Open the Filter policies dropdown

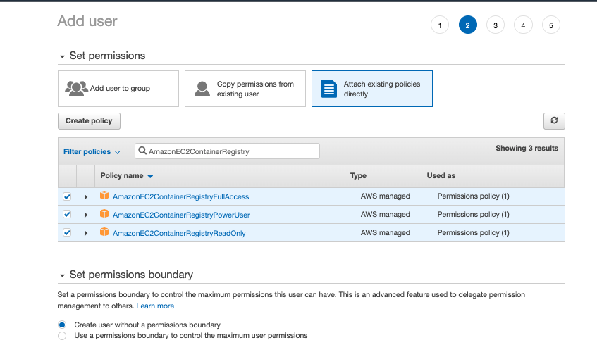pos(92,151)
